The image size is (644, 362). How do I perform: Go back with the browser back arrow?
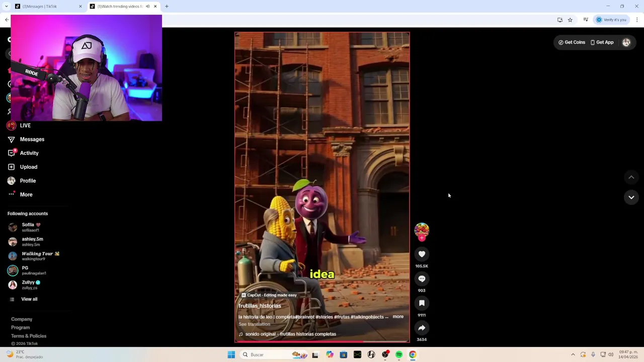coord(7,20)
